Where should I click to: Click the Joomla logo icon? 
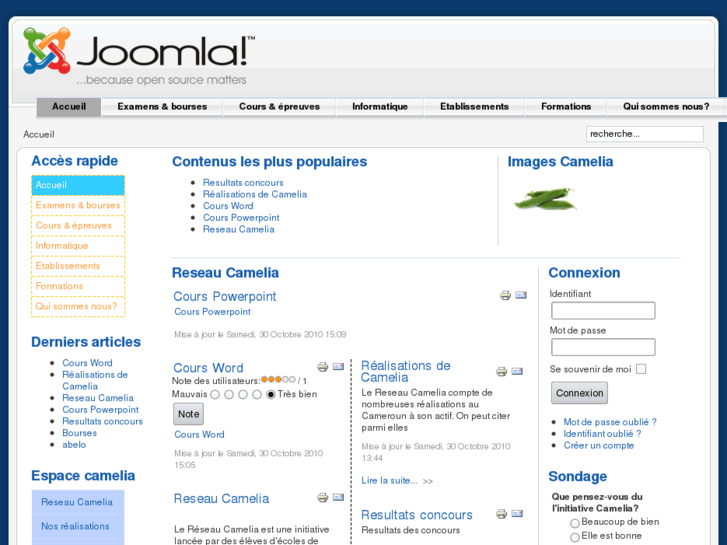coord(47,50)
